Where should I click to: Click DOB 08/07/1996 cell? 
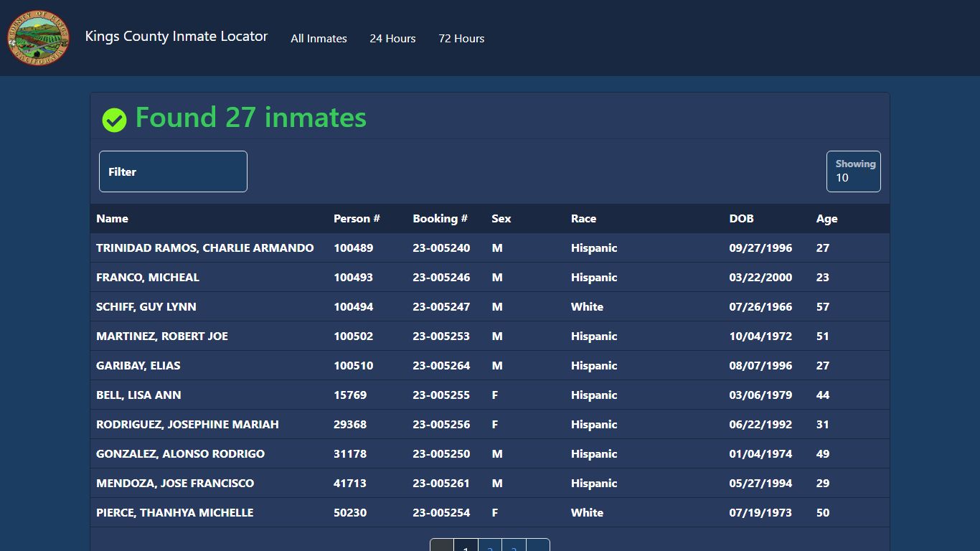pyautogui.click(x=760, y=366)
